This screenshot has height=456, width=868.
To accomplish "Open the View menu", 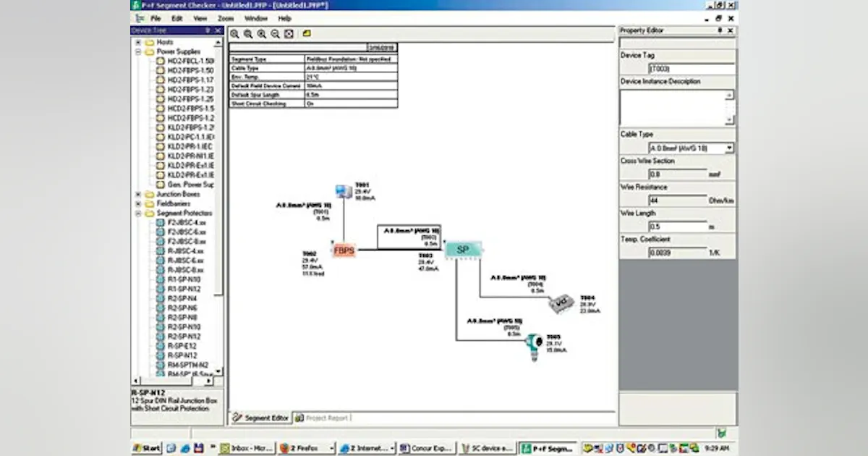I will [200, 18].
